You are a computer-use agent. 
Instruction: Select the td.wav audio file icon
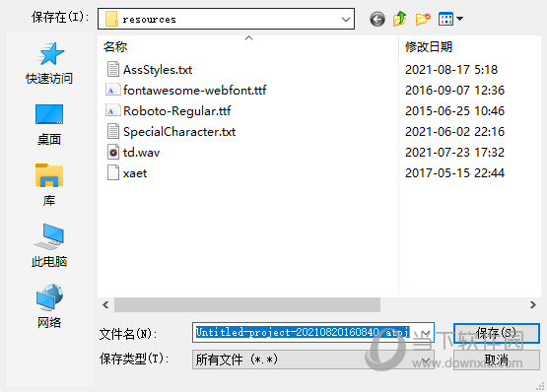pyautogui.click(x=113, y=153)
